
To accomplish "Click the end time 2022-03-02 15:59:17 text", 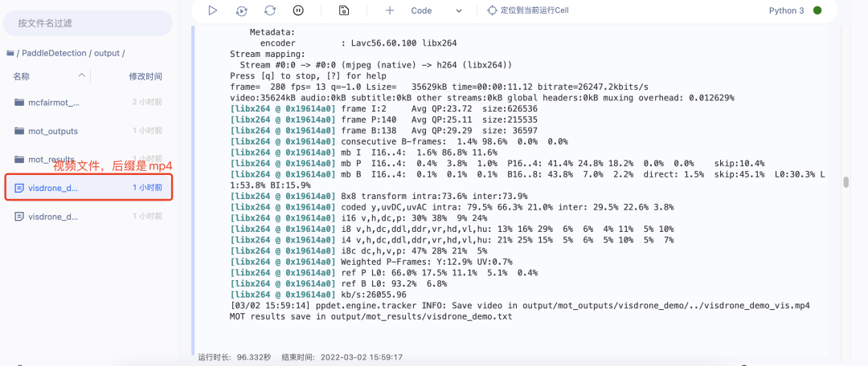I will pos(342,357).
